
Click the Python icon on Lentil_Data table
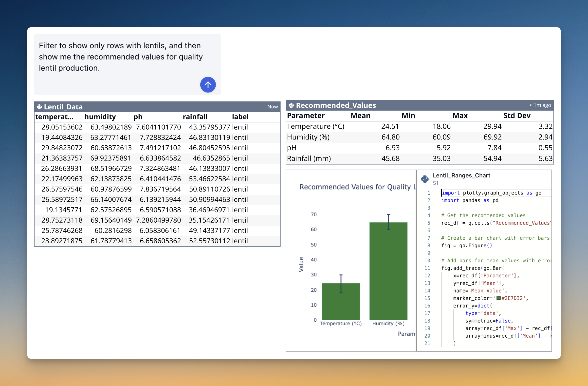(x=40, y=107)
